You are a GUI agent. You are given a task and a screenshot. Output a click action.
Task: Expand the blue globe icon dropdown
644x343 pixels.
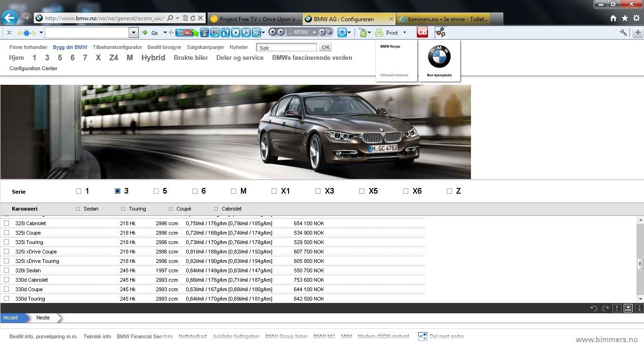pyautogui.click(x=350, y=33)
